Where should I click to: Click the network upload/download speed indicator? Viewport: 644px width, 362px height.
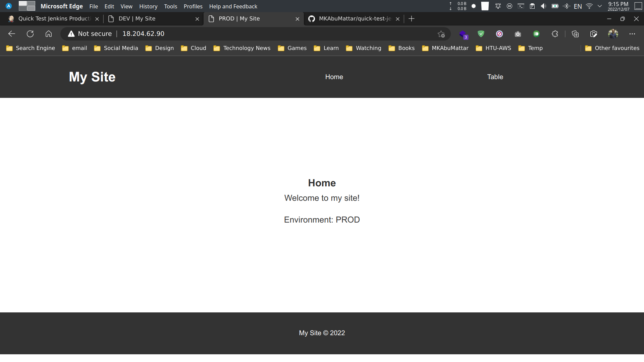[458, 6]
